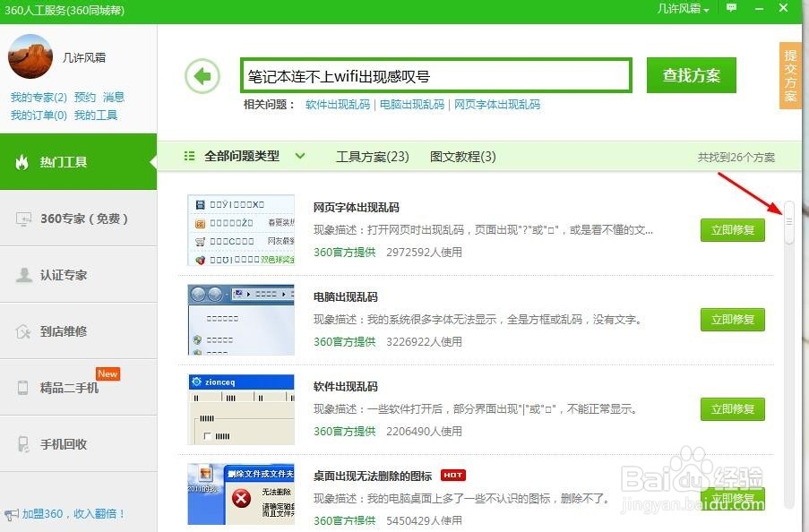Open thumbnail for 网页字体出现乱码
This screenshot has width=809, height=532.
click(x=241, y=230)
